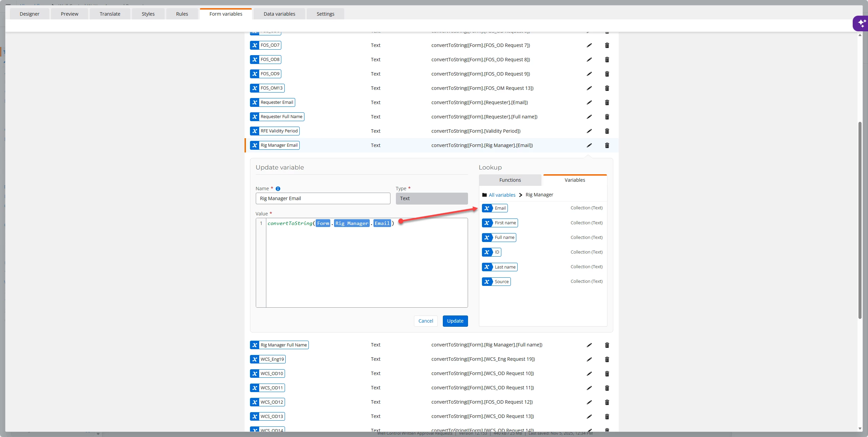Click the Name field info icon
Screen dimensions: 868x437
coord(278,189)
